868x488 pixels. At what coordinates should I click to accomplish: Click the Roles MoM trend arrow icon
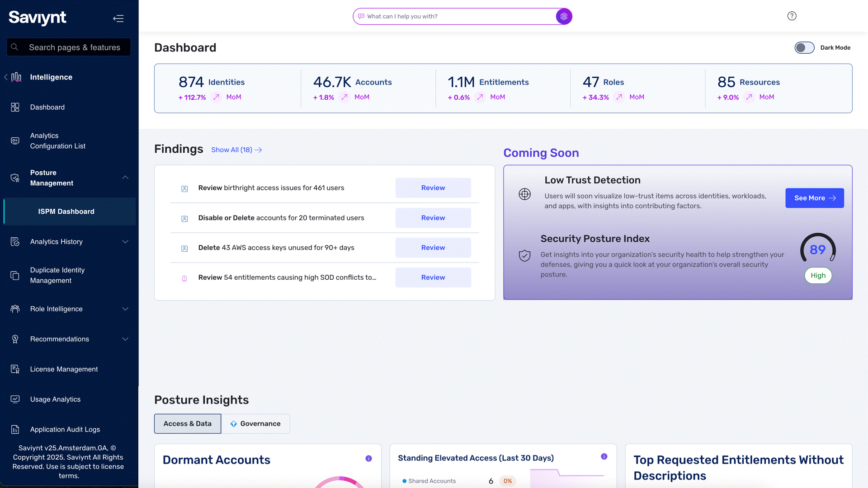(x=619, y=97)
